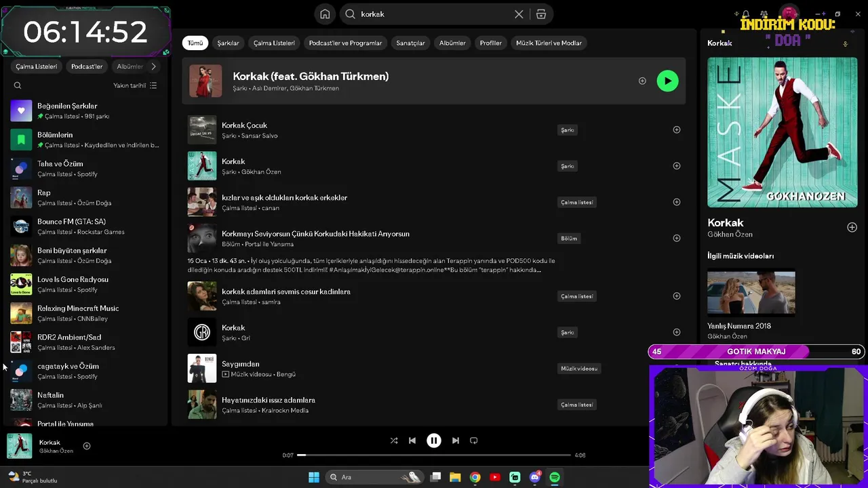Image resolution: width=868 pixels, height=488 pixels.
Task: Select the Sanatçılar filter
Action: coord(410,43)
